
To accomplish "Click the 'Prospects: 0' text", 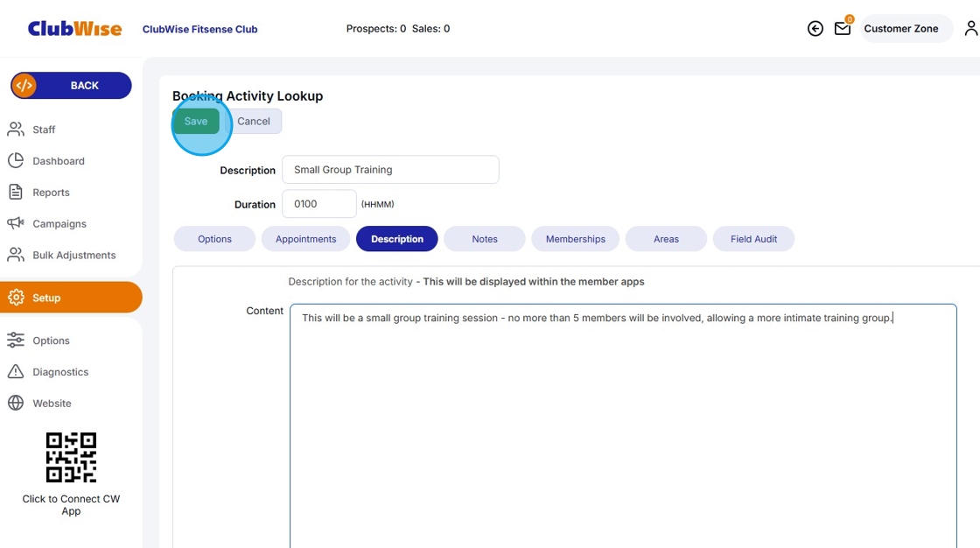I will (376, 29).
